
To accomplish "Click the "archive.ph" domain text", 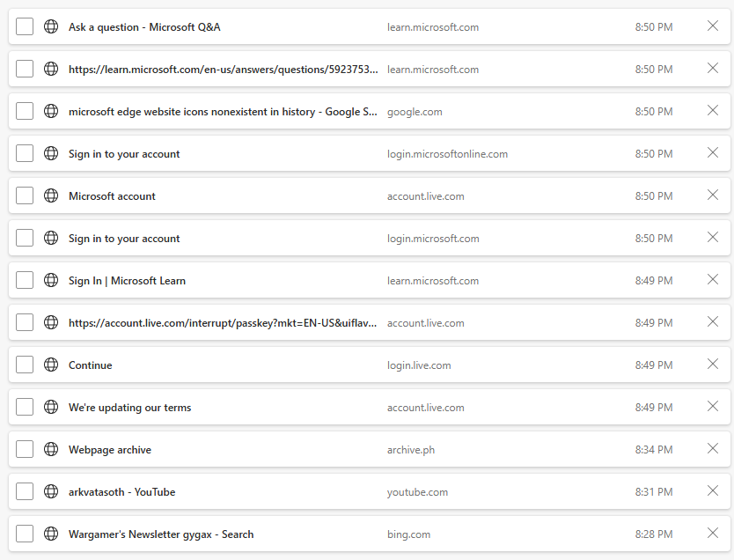I will click(x=411, y=450).
